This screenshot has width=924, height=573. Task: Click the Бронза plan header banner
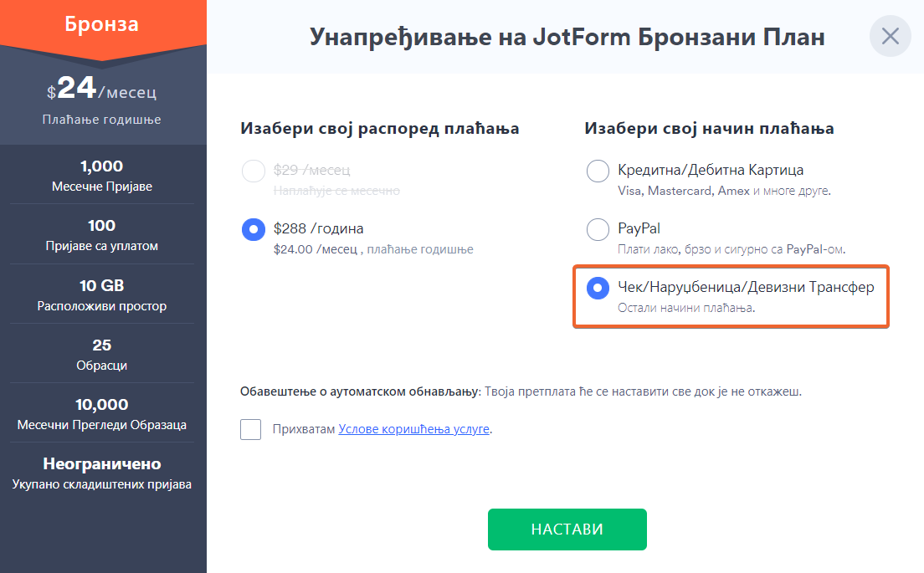102,24
